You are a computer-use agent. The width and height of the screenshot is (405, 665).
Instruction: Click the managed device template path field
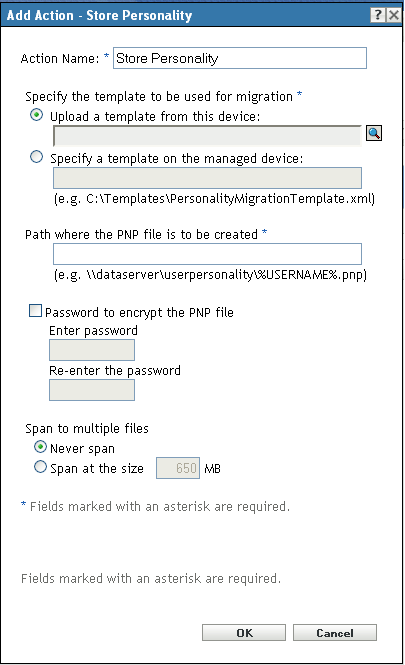tap(207, 178)
